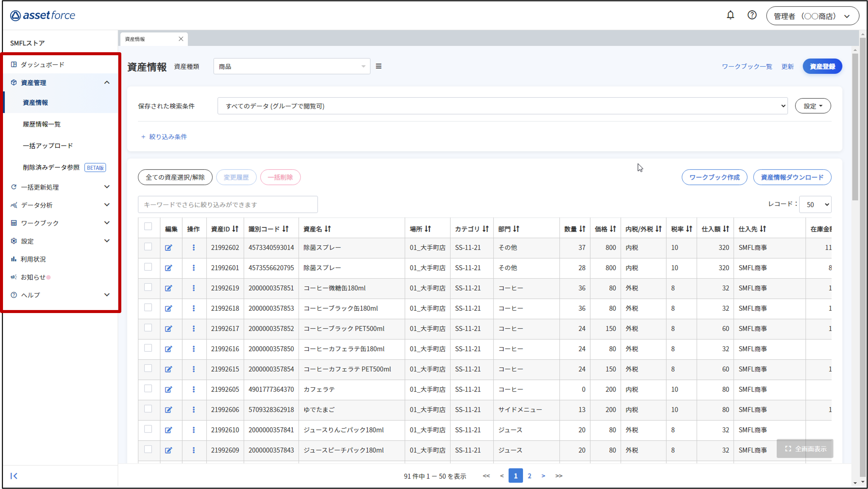Go to ダッシュボード menu item
Viewport: 868px width, 489px height.
coord(43,65)
